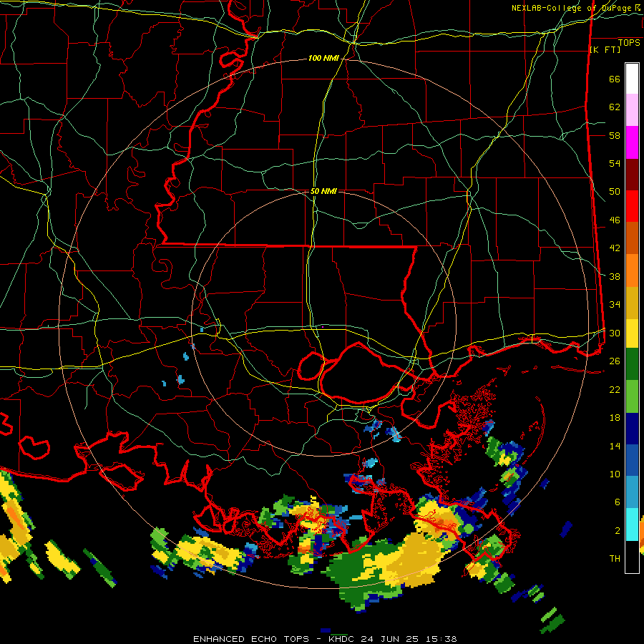The image size is (644, 644).
Task: Click the dark orange 42 kft legend swatch
Action: coord(632,238)
